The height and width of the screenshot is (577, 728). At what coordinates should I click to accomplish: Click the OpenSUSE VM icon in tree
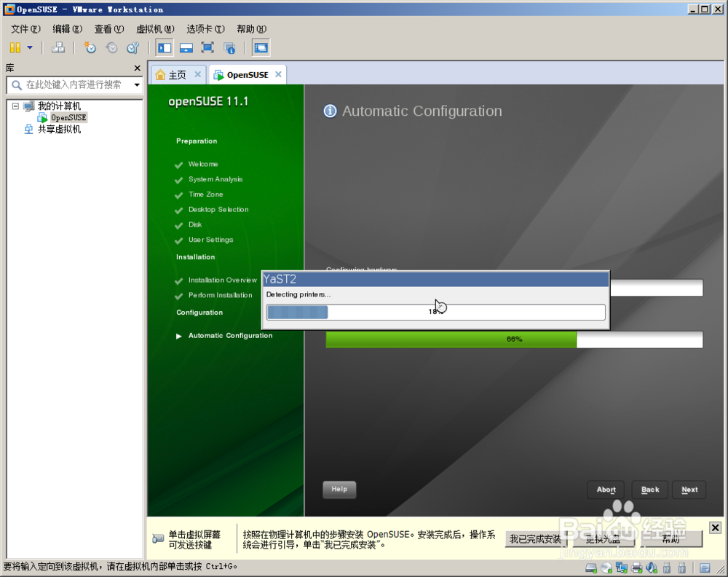(x=42, y=117)
